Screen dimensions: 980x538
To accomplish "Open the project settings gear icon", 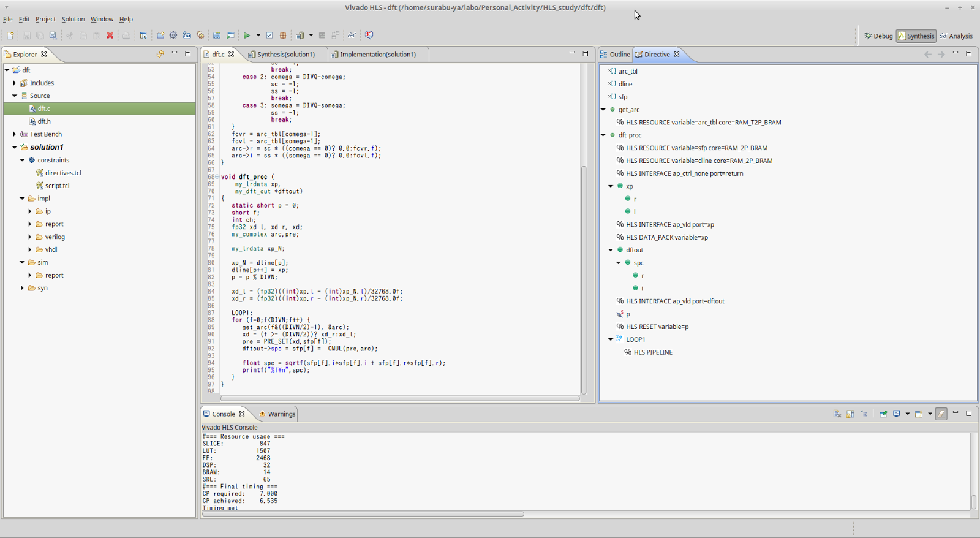I will [x=173, y=36].
